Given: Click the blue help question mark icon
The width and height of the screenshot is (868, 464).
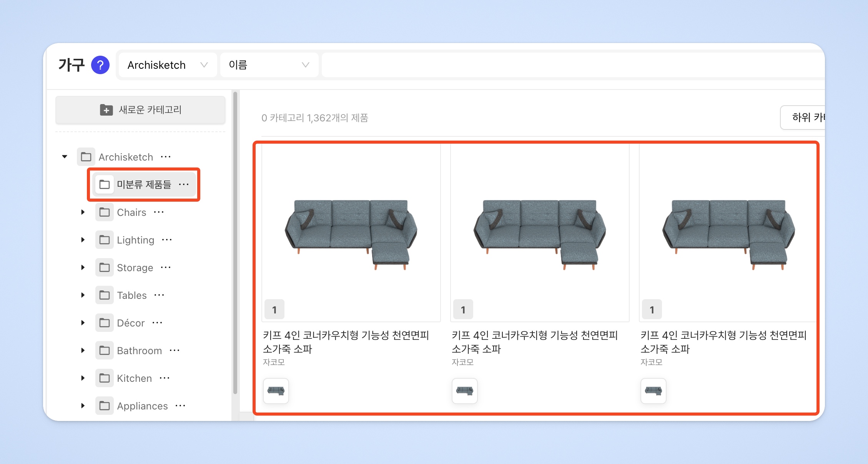Looking at the screenshot, I should point(100,65).
